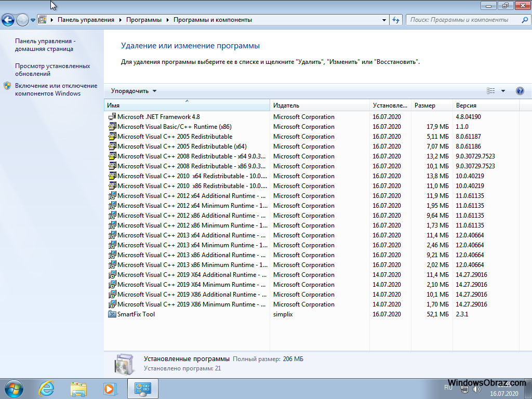Open Включение или отключение компонентов Windows

[56, 89]
